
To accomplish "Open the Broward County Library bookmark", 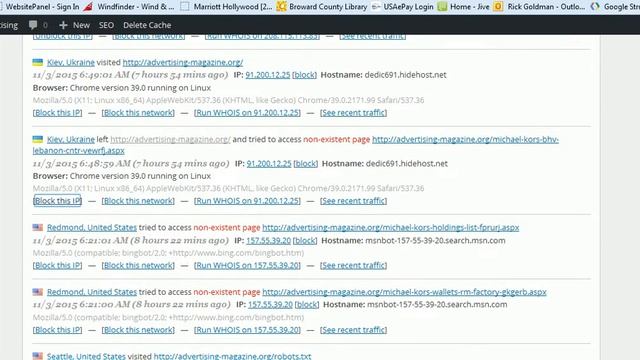I will (x=322, y=7).
